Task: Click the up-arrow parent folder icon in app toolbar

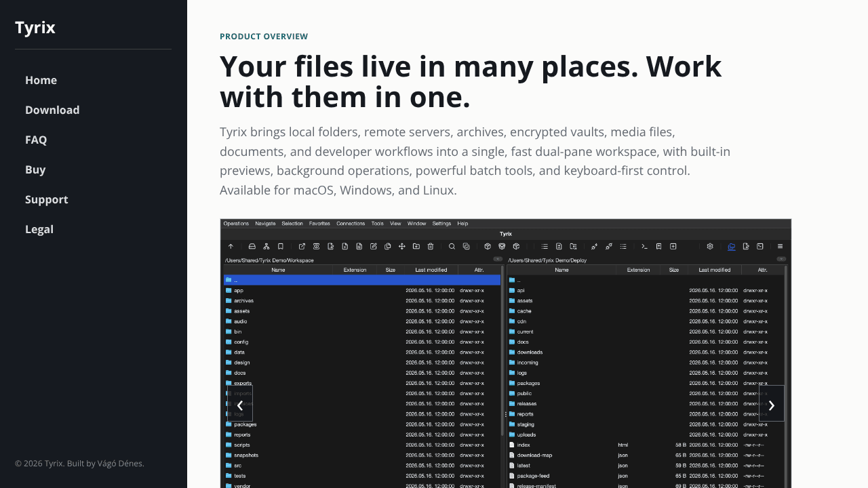Action: pos(231,247)
